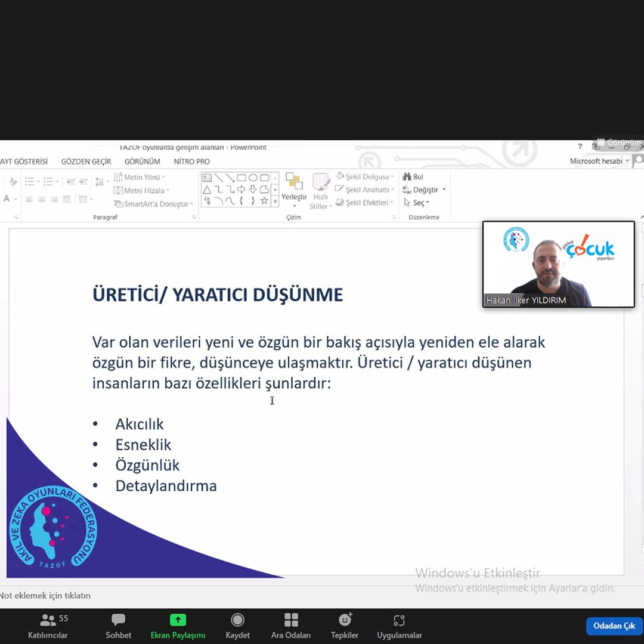Choose the rounded rectangle shape

pos(265,178)
